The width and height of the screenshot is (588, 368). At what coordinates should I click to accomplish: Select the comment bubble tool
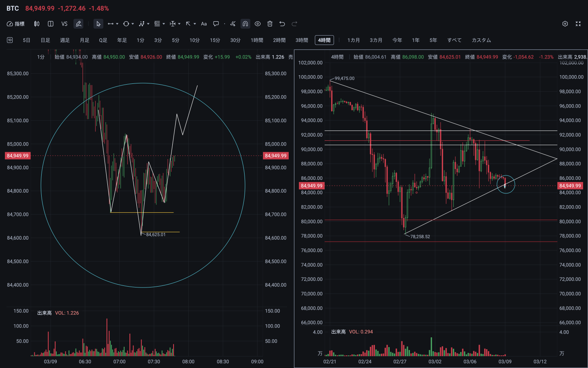click(216, 24)
